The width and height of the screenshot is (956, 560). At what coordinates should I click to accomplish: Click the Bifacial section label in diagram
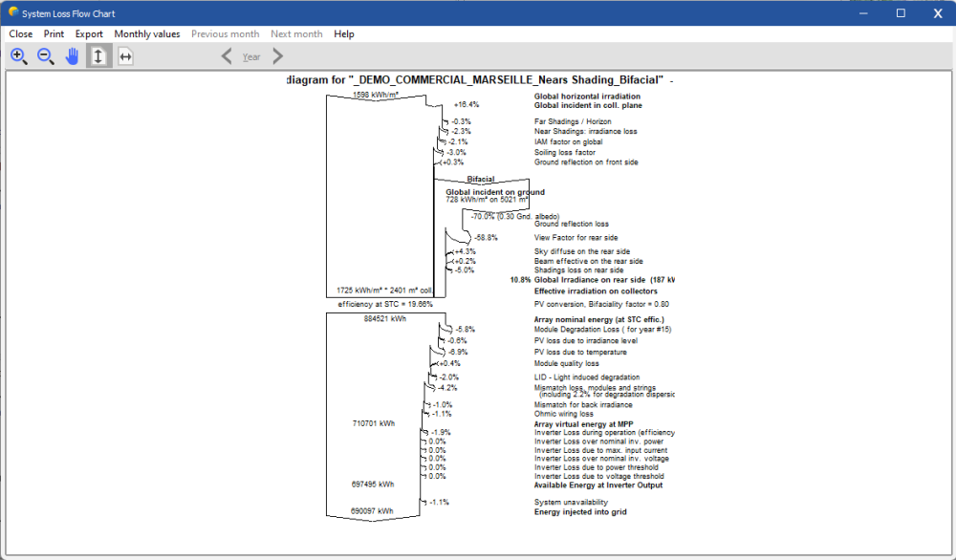tap(481, 180)
